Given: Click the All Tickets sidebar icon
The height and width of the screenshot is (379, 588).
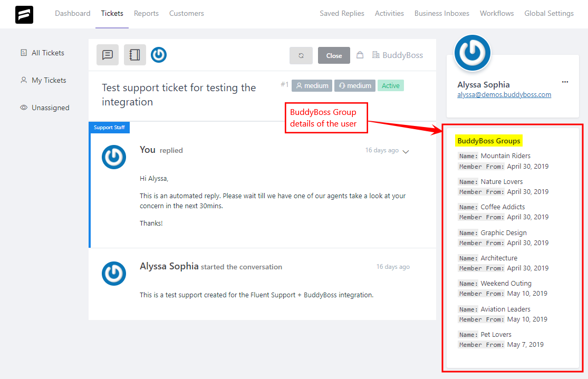Looking at the screenshot, I should (x=24, y=53).
